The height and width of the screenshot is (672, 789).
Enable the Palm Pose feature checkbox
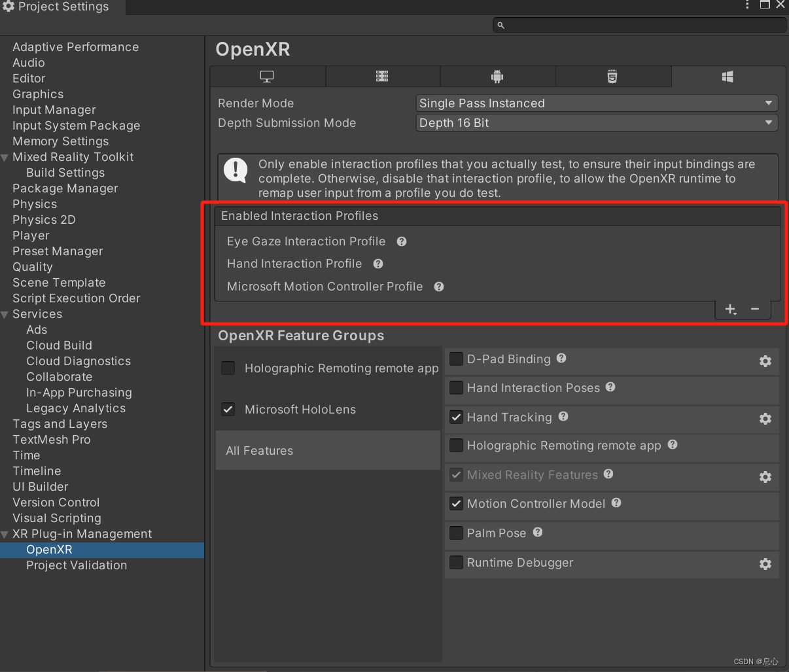tap(456, 533)
